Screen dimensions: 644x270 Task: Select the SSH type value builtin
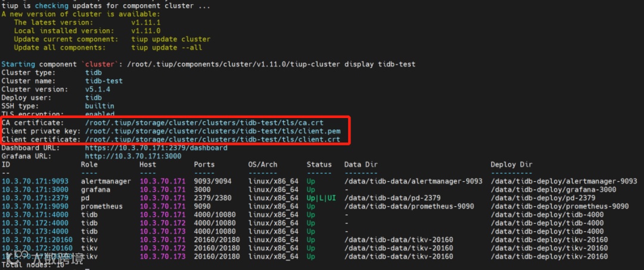[100, 106]
